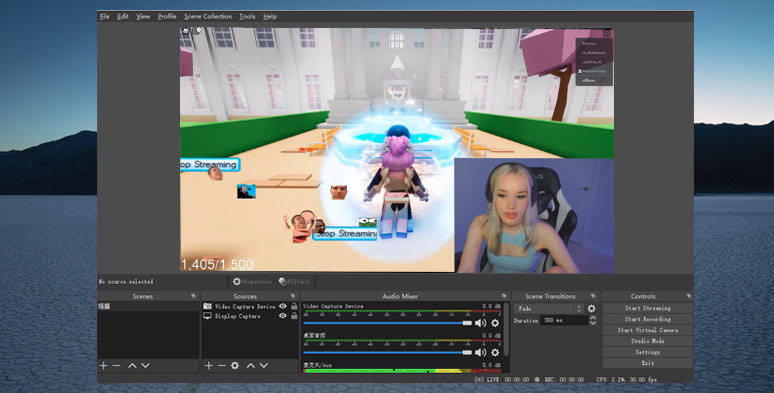Click the Filters button above the panels
This screenshot has width=774, height=393.
tap(294, 281)
